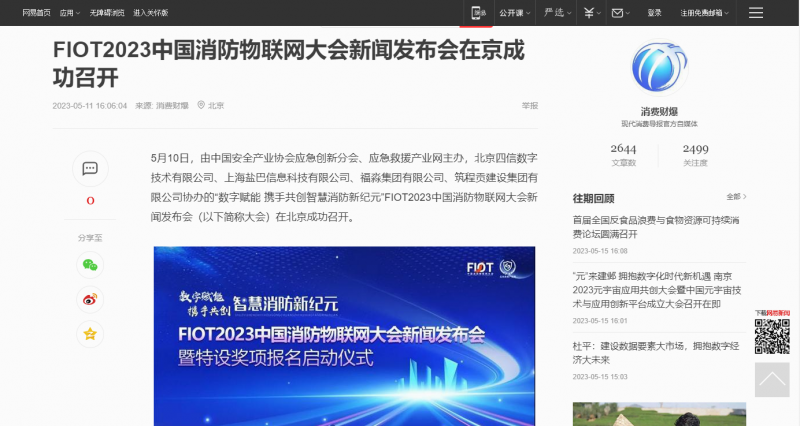This screenshot has width=800, height=426.
Task: Click the 登录 login link
Action: tap(654, 13)
